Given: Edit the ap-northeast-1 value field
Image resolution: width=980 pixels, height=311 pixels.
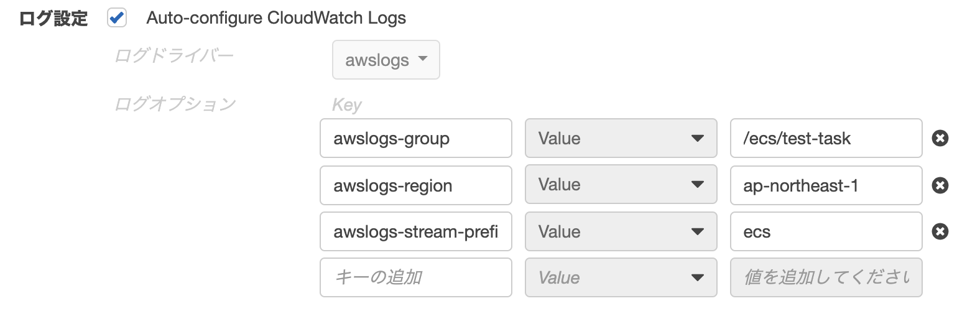Looking at the screenshot, I should click(x=826, y=185).
